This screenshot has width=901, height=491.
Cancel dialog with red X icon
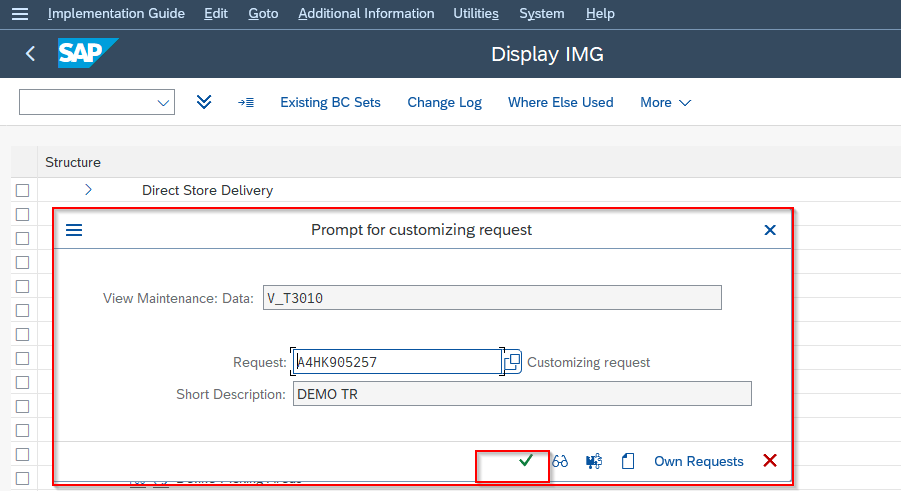770,461
